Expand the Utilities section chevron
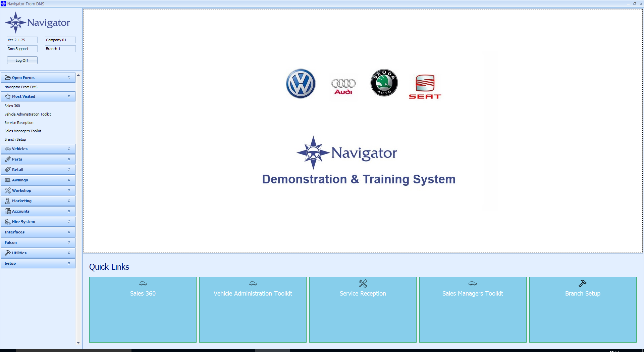 pos(69,253)
